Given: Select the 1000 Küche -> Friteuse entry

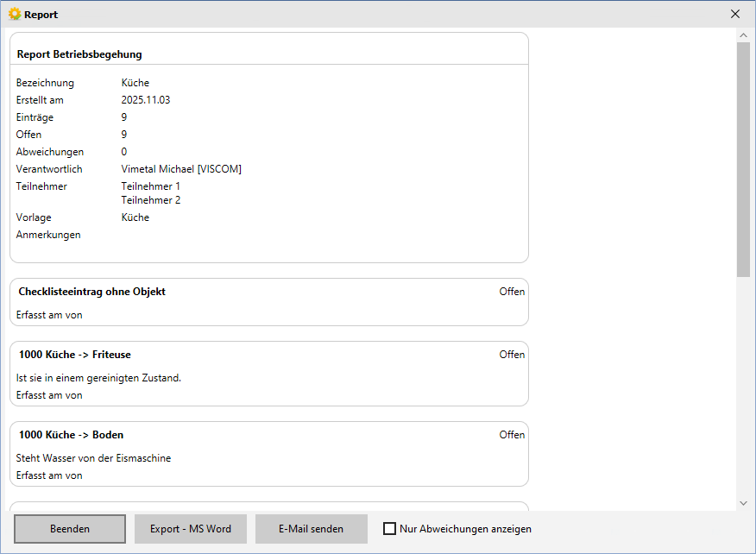Looking at the screenshot, I should 75,355.
